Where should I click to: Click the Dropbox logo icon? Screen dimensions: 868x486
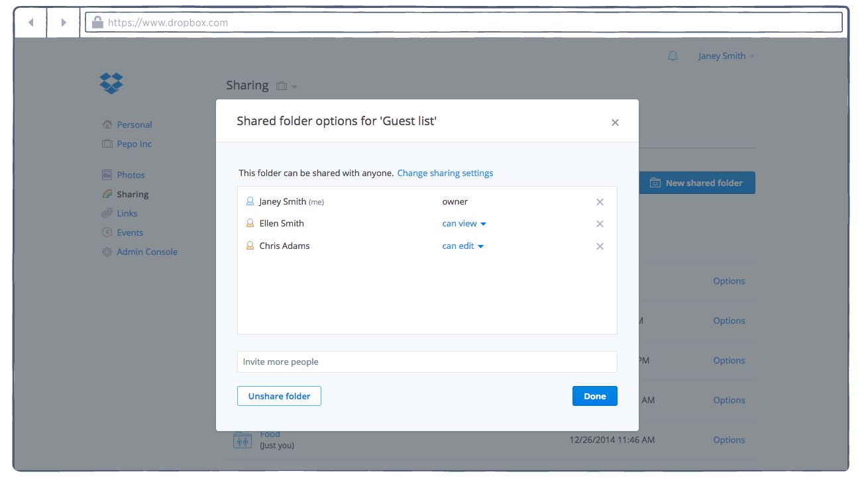111,83
